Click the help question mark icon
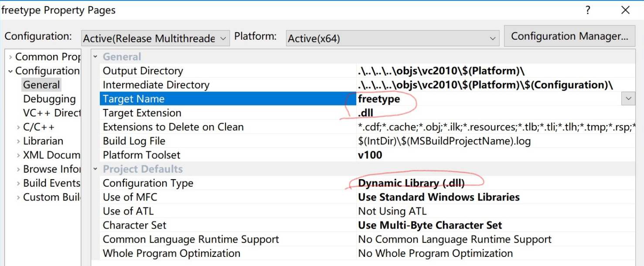Image resolution: width=644 pixels, height=266 pixels. [x=588, y=10]
